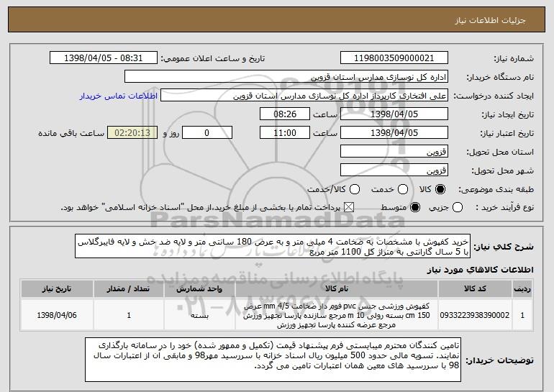The image size is (554, 392).
Task: Click the تعداد / مقدار column header
Action: (x=129, y=289)
